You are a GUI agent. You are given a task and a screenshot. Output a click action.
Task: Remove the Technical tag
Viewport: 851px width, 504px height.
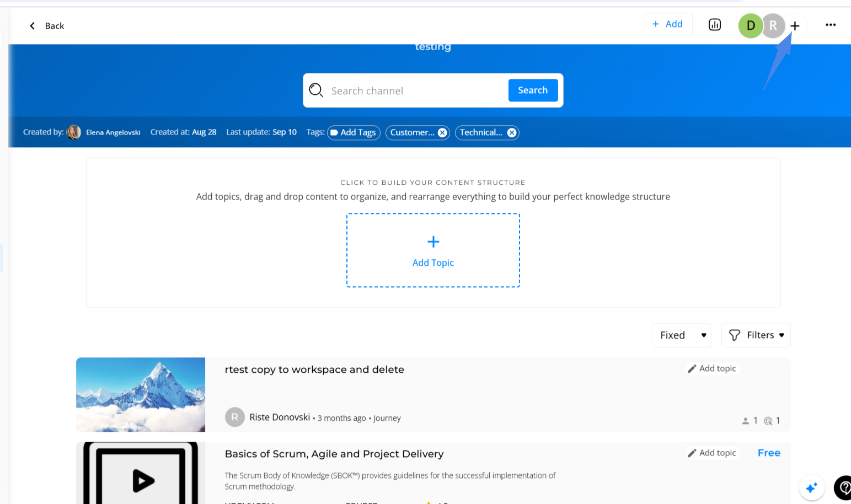512,133
